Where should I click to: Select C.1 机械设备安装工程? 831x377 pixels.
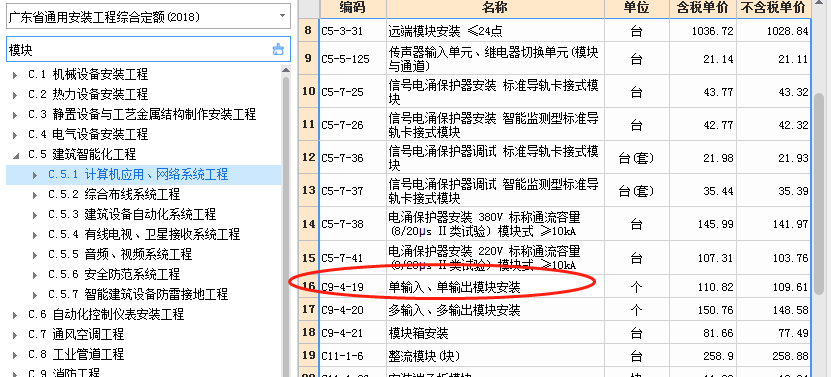[x=88, y=75]
